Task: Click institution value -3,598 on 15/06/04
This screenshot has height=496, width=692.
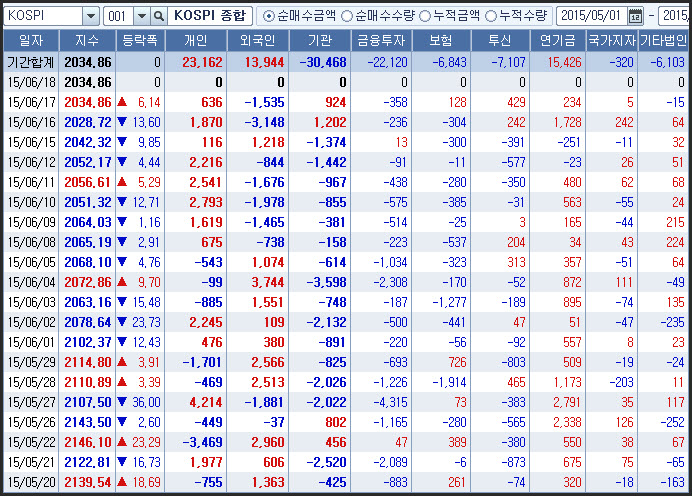Action: [x=326, y=282]
